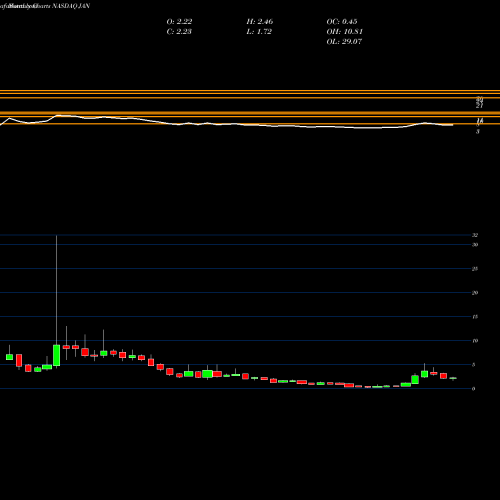Select the low price value L: 1.72
Screen dimensions: 500x500
tap(259, 31)
